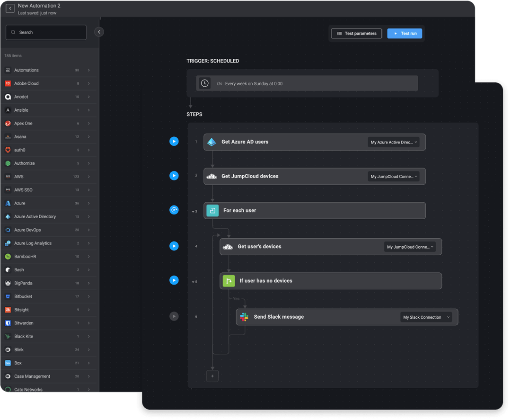Open connection dropdown on Get JumpCloud devices
511x420 pixels.
(394, 177)
